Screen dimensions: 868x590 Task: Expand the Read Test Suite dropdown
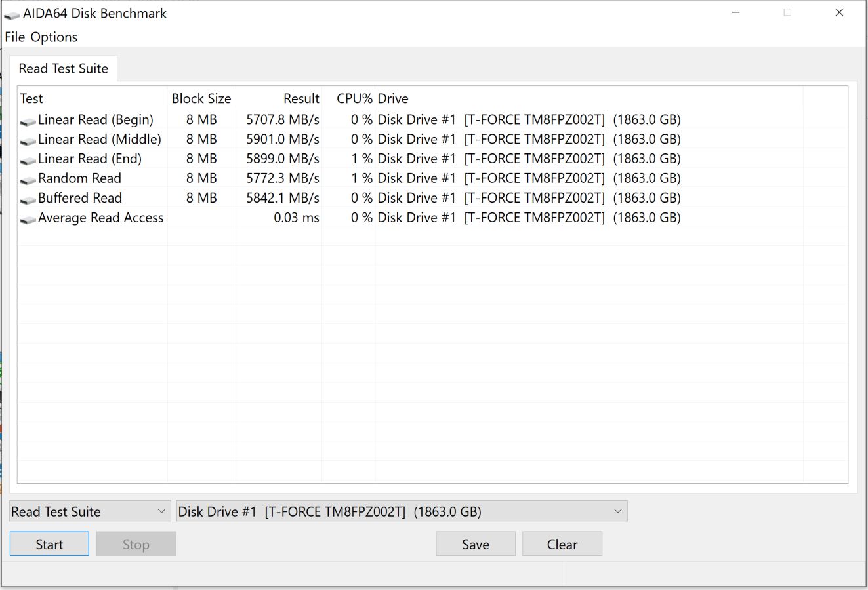point(90,511)
